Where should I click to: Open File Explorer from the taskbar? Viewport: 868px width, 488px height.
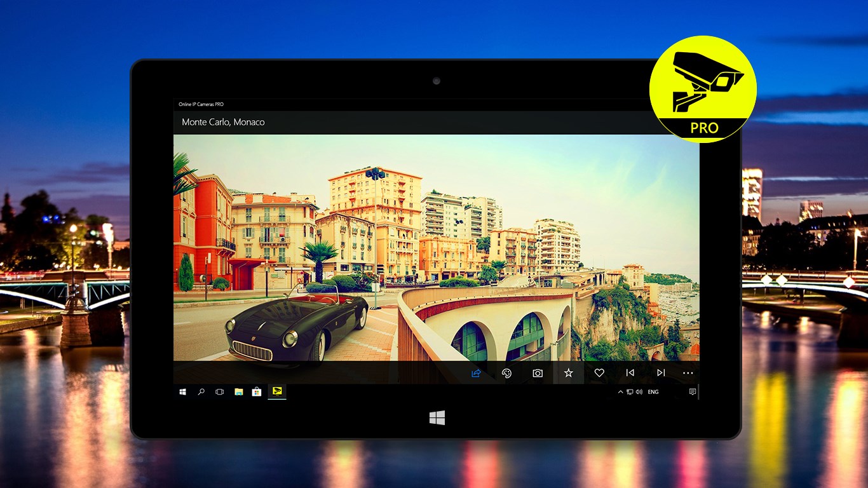[237, 391]
